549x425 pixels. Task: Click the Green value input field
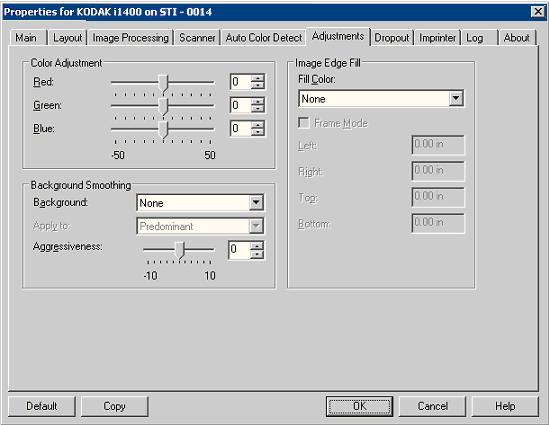point(241,105)
